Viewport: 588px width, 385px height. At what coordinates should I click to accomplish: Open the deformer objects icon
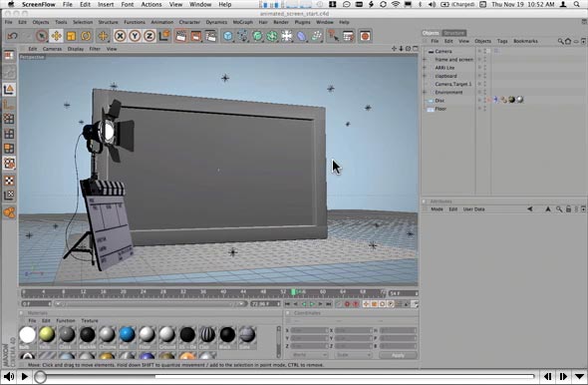pyautogui.click(x=302, y=36)
